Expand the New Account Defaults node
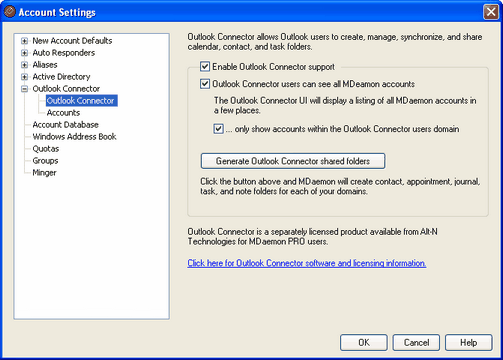 [x=24, y=41]
